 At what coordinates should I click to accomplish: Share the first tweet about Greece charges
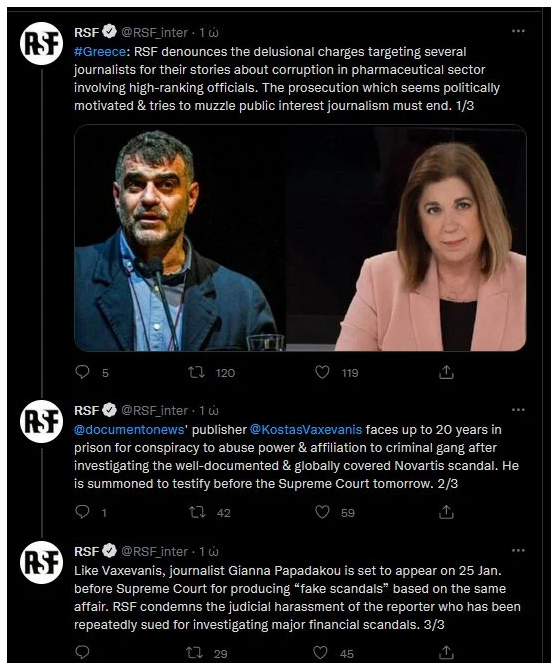point(446,372)
